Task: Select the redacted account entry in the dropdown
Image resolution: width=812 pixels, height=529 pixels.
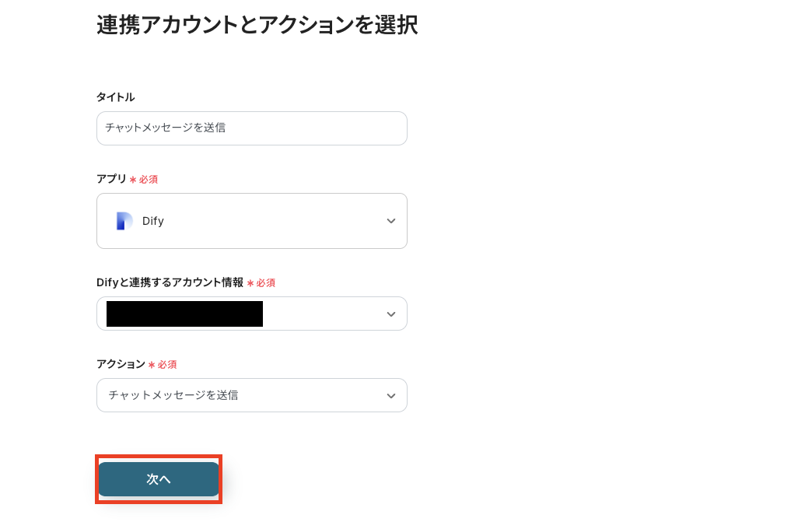Action: [184, 314]
